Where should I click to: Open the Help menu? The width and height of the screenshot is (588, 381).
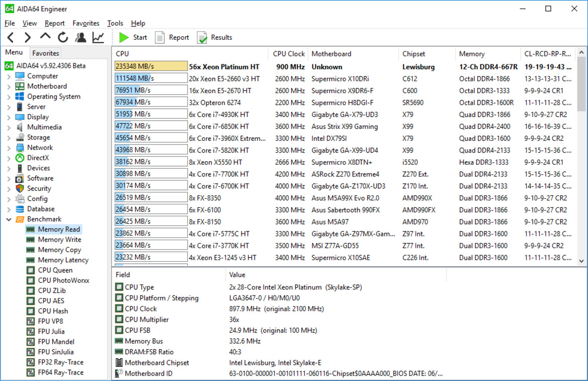pos(138,23)
